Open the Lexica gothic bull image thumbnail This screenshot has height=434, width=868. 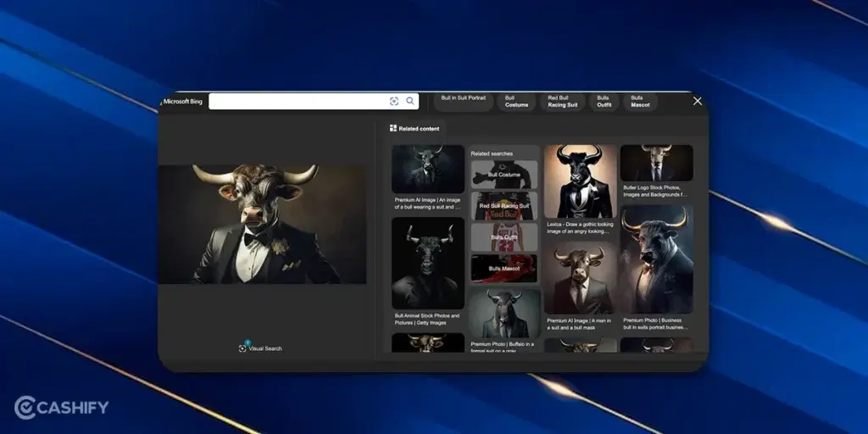580,181
